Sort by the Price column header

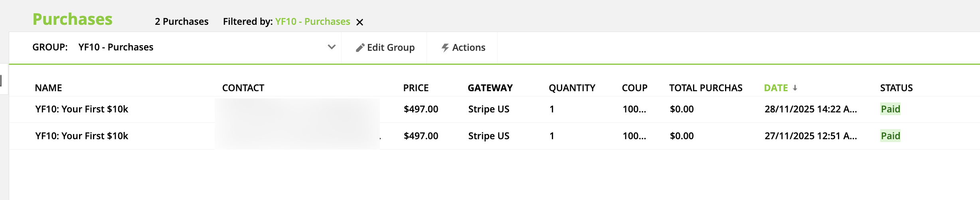pyautogui.click(x=416, y=88)
